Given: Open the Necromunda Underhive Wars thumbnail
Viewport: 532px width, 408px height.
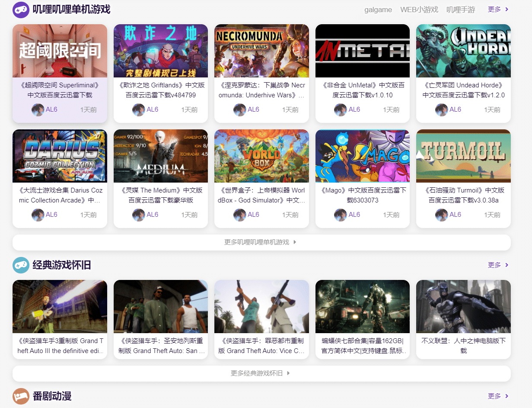Looking at the screenshot, I should click(261, 51).
